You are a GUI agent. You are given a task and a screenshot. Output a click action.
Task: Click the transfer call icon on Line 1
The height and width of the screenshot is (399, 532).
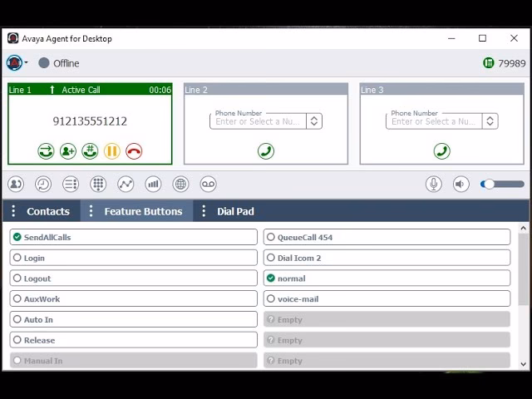(x=46, y=151)
